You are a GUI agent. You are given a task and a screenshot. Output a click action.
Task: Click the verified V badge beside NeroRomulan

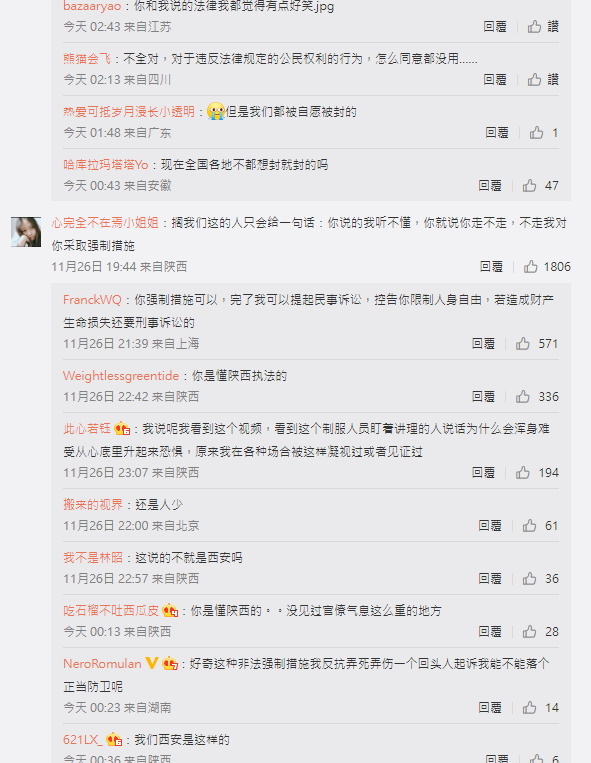152,663
